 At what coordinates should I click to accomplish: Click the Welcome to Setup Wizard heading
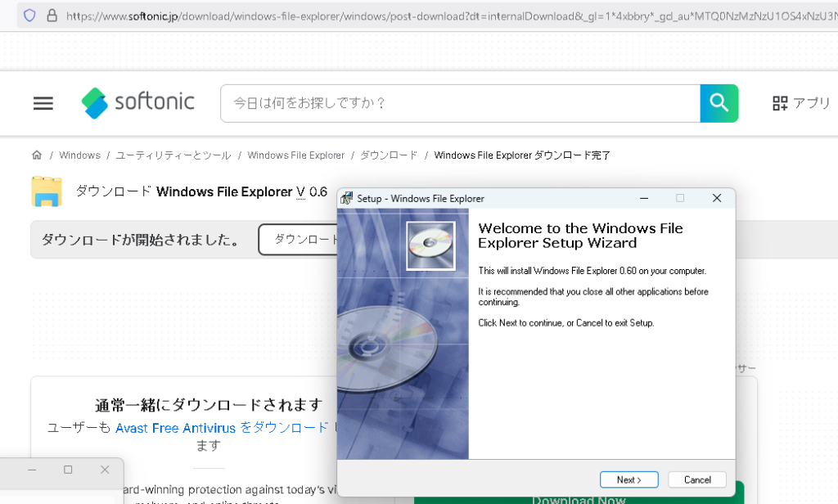(580, 236)
